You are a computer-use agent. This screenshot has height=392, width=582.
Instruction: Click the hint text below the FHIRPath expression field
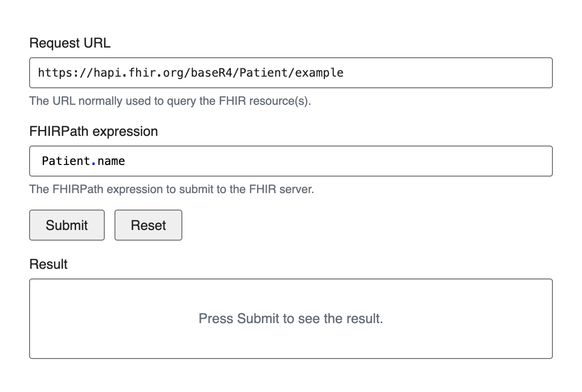coord(172,189)
